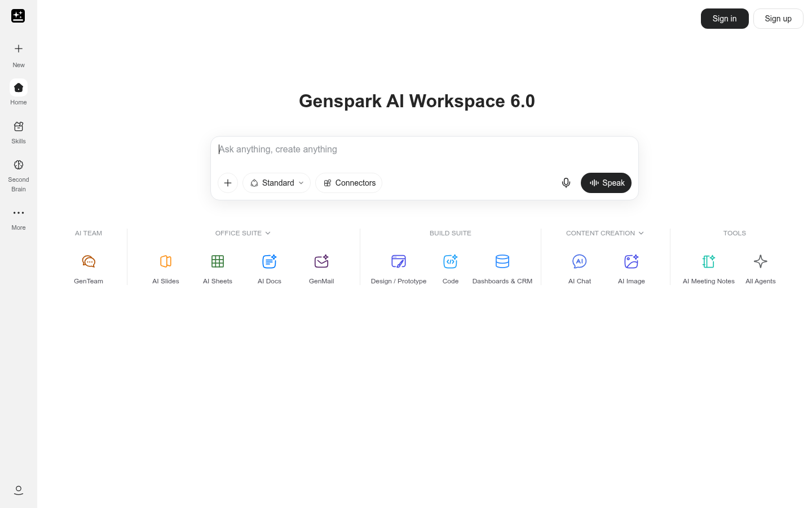Open Dashboards & CRM
The image size is (812, 508).
click(502, 269)
